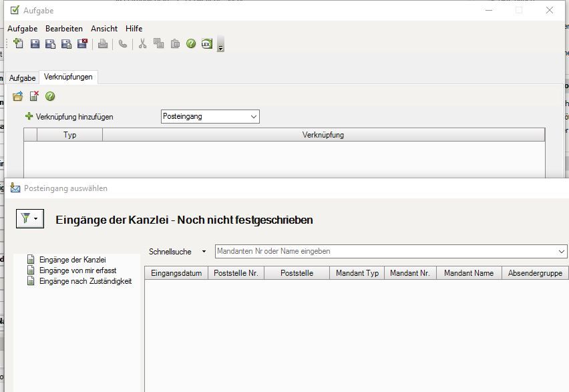
Task: Click the first save disk icon
Action: click(x=35, y=44)
